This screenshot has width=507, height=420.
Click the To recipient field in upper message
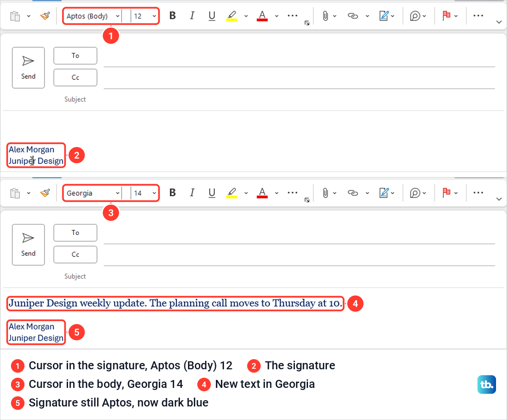pos(299,57)
